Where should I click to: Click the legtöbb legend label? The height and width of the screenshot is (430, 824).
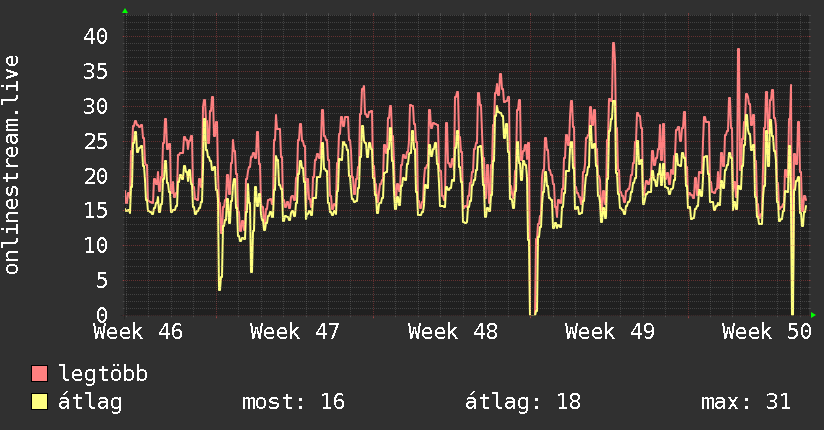point(103,373)
